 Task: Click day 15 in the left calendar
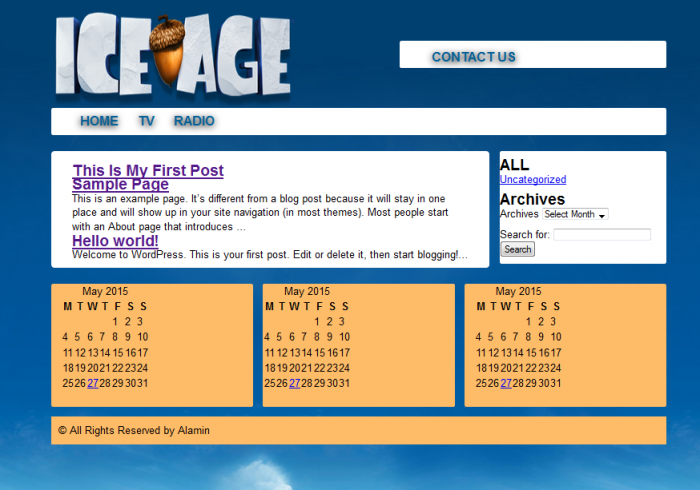118,353
